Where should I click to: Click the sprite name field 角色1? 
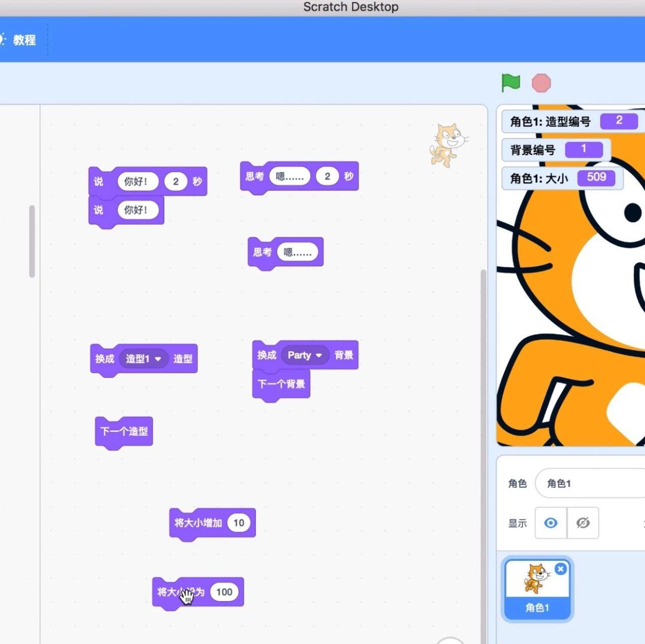[590, 483]
